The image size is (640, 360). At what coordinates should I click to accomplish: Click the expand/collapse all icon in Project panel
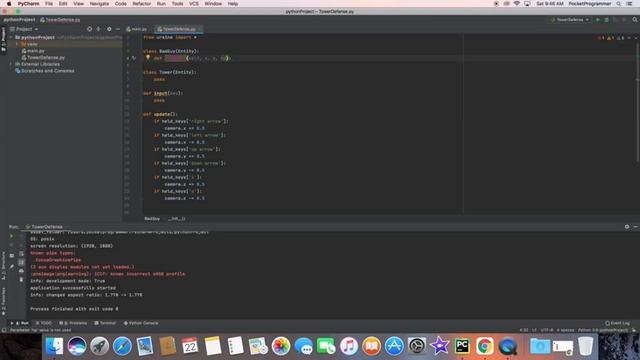pos(98,29)
